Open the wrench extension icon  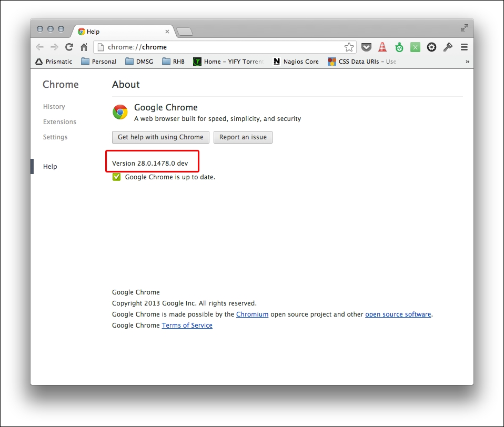(x=448, y=47)
